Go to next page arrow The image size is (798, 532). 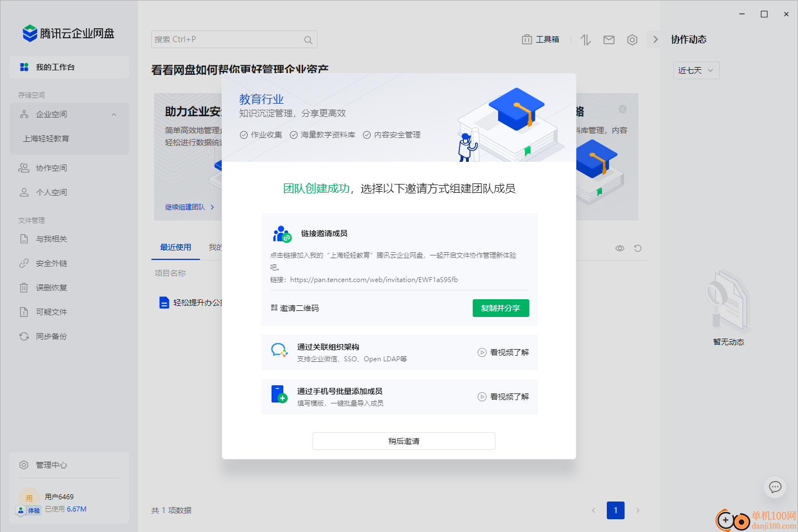pyautogui.click(x=638, y=510)
